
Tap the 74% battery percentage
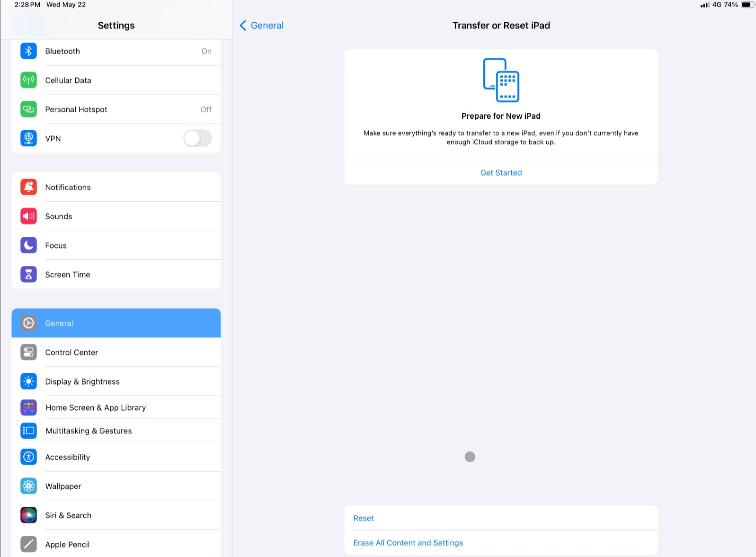pyautogui.click(x=731, y=5)
